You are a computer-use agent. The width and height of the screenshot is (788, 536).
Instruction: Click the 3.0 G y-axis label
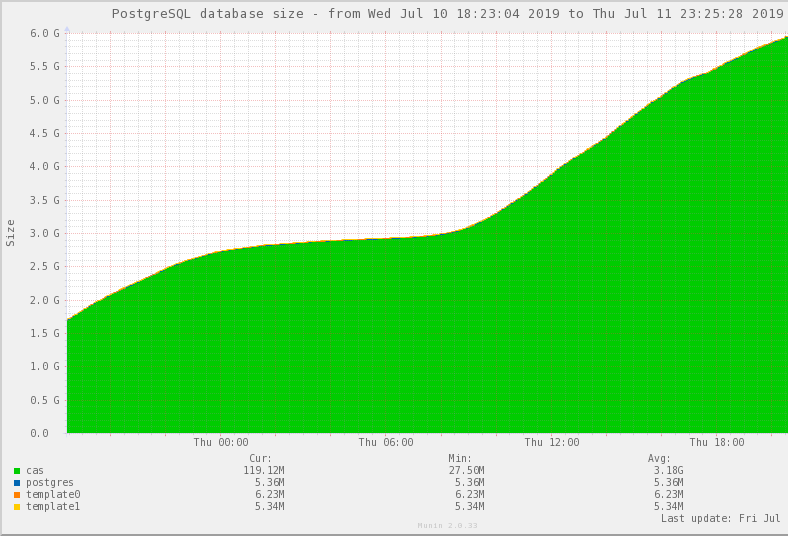[x=45, y=233]
